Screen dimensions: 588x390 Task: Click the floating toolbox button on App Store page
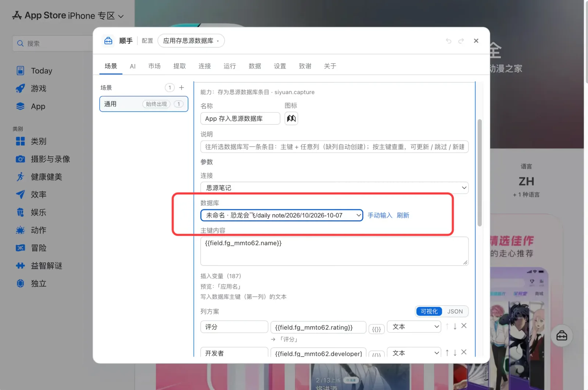click(x=562, y=336)
